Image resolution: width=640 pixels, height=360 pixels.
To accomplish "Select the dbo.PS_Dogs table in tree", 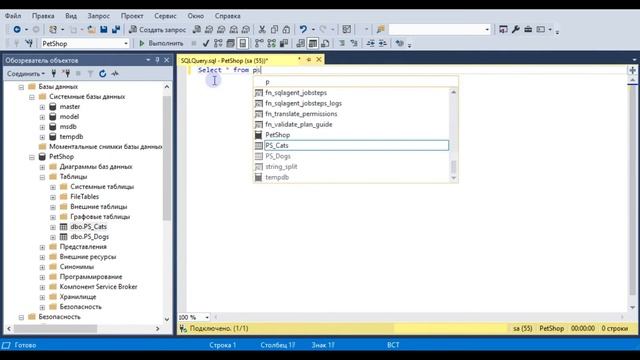I will click(x=89, y=237).
